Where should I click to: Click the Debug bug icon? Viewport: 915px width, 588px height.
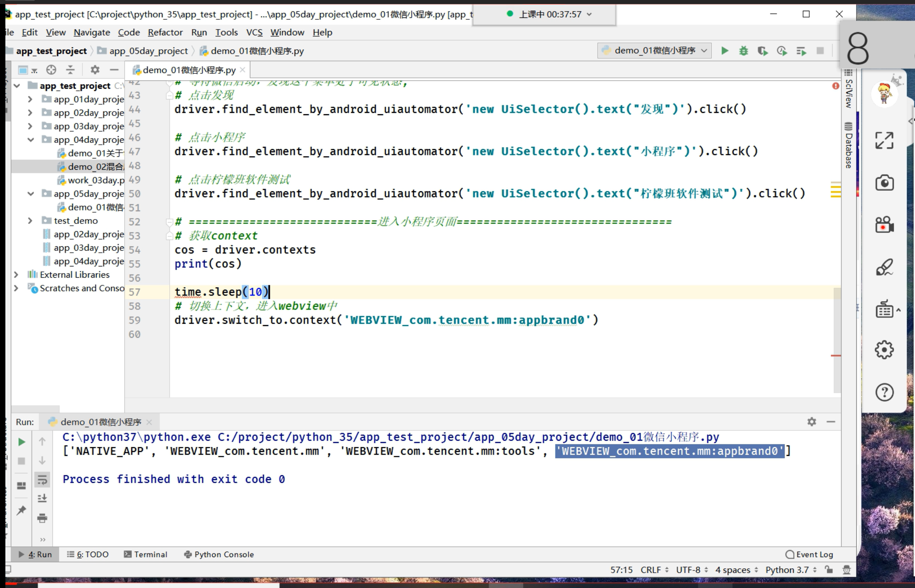click(743, 51)
